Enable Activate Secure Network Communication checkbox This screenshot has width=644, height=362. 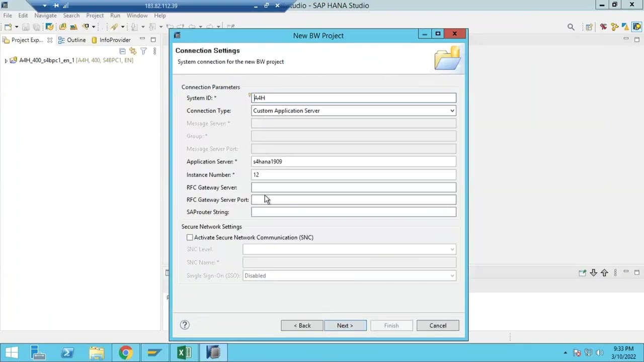[x=190, y=237]
